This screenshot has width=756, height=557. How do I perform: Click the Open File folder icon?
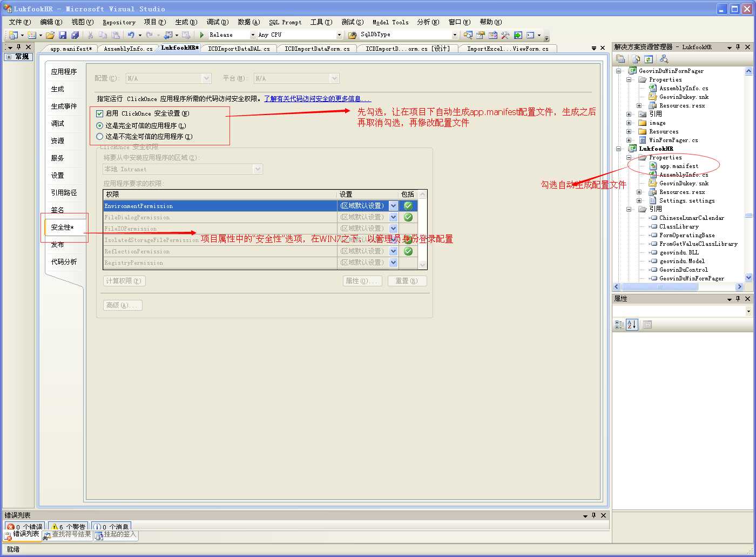click(50, 35)
